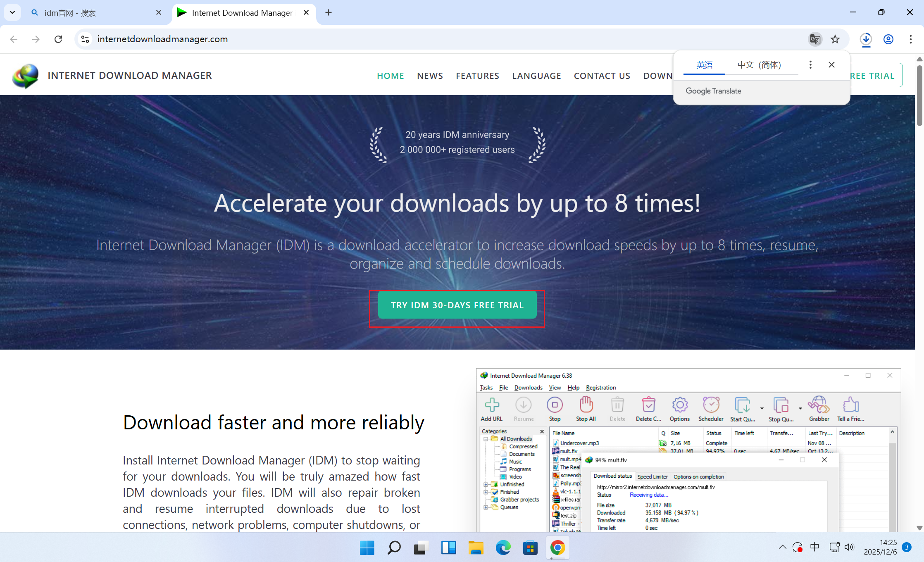Select 中文 (简体) translation tab
The height and width of the screenshot is (562, 924).
click(x=759, y=65)
